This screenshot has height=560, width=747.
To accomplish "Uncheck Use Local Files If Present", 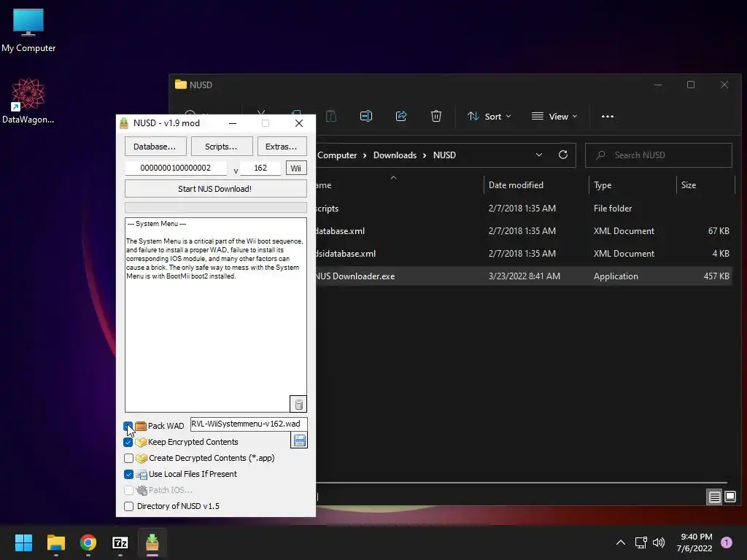I will point(128,474).
